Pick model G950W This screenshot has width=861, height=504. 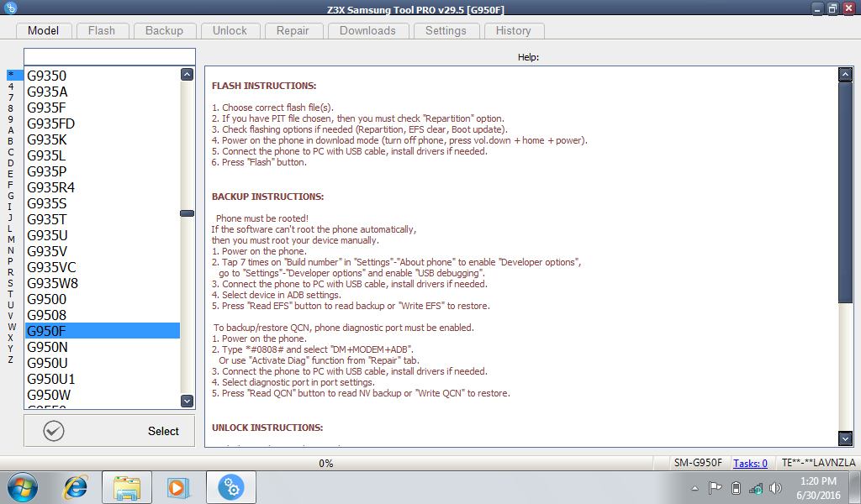(103, 394)
